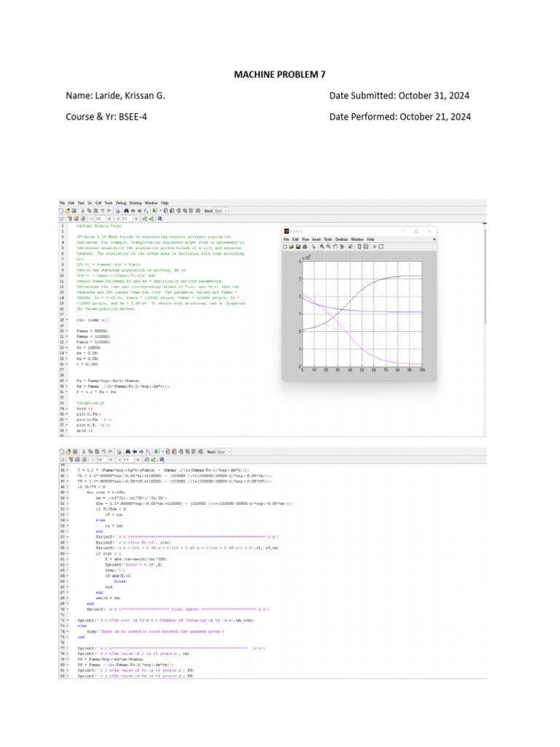Click Hide Plot Tools icon in Figure 1
The height and width of the screenshot is (747, 560).
[x=374, y=247]
